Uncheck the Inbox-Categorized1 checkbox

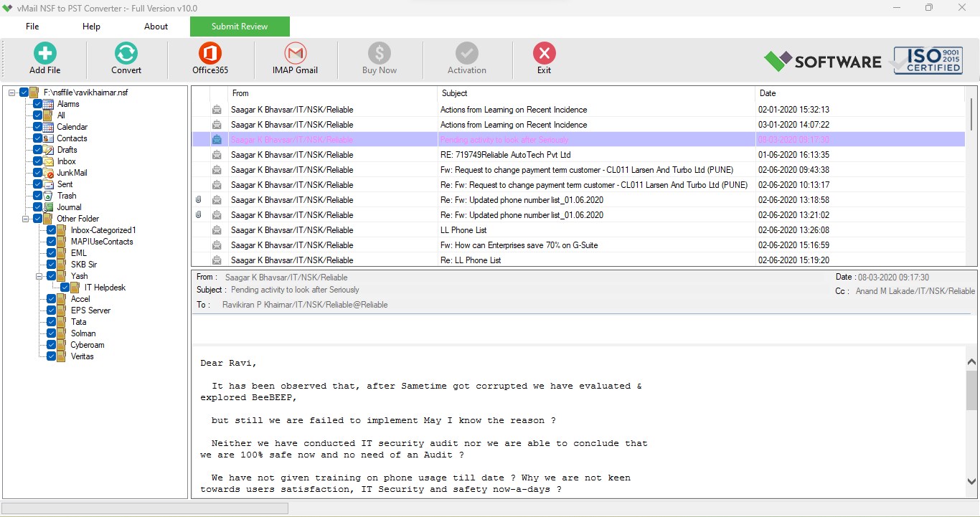(52, 230)
